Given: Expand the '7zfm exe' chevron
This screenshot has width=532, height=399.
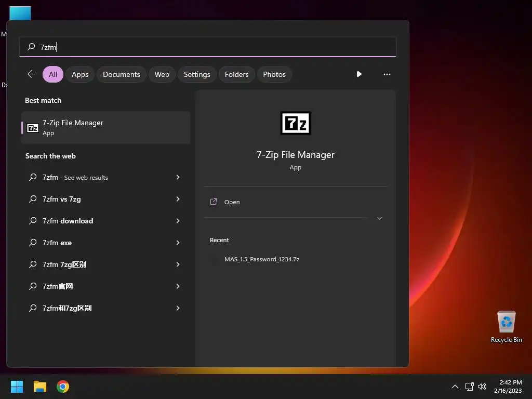Looking at the screenshot, I should click(x=178, y=243).
